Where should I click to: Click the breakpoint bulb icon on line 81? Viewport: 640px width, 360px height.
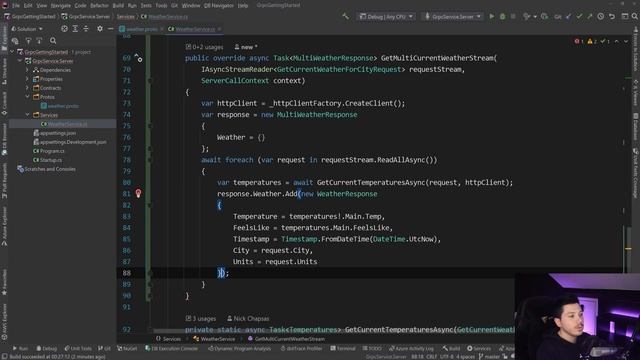(138, 193)
